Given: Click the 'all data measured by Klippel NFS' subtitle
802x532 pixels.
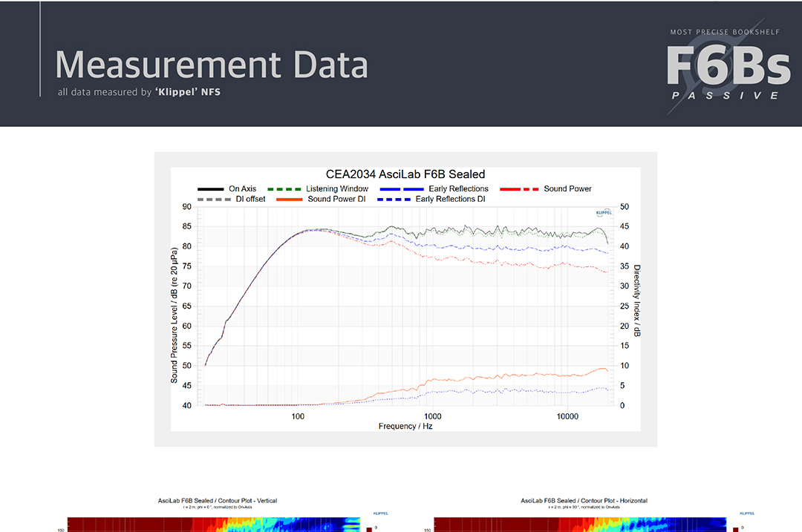Looking at the screenshot, I should [x=139, y=92].
